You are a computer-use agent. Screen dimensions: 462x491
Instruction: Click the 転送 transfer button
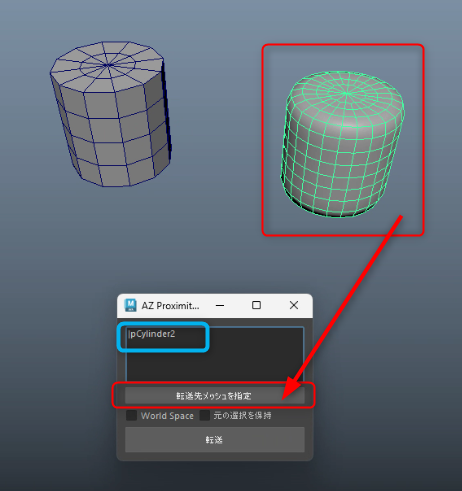pos(215,440)
